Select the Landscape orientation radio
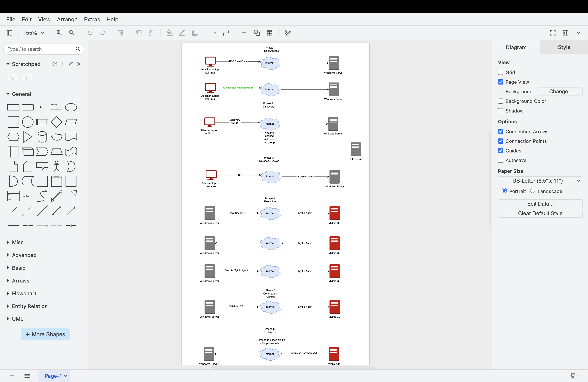Viewport: 588px width, 382px height. 533,191
